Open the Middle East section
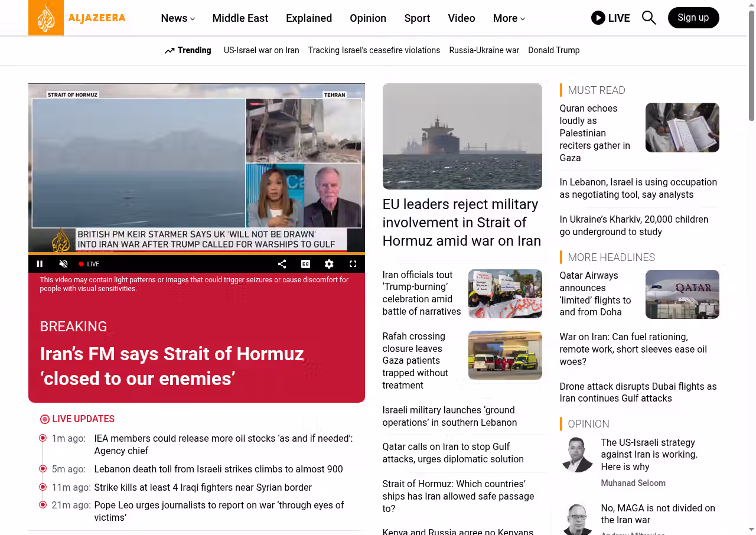This screenshot has width=756, height=535. pos(240,18)
